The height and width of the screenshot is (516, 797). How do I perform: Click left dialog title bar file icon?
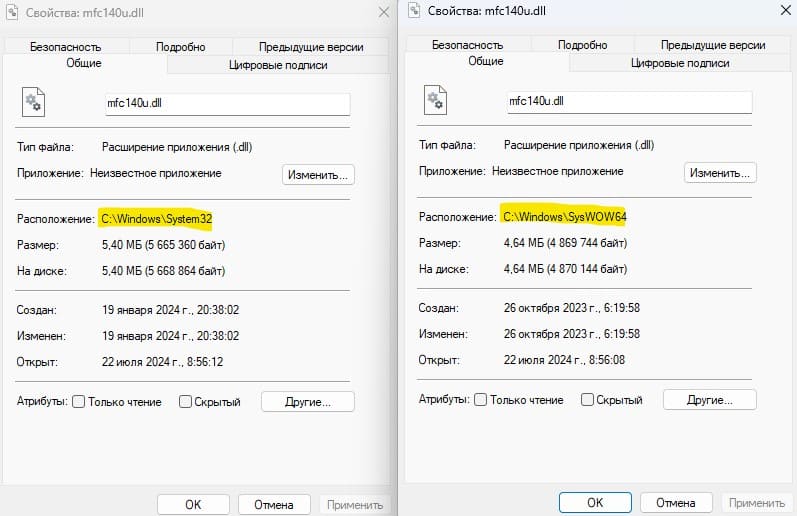(12, 12)
